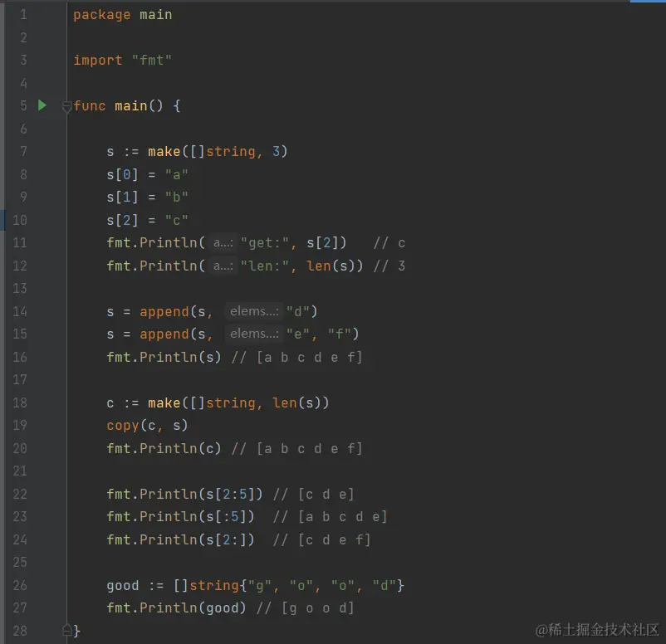Image resolution: width=666 pixels, height=644 pixels.
Task: Collapse the func main fold marker on line 5
Action: (66, 106)
